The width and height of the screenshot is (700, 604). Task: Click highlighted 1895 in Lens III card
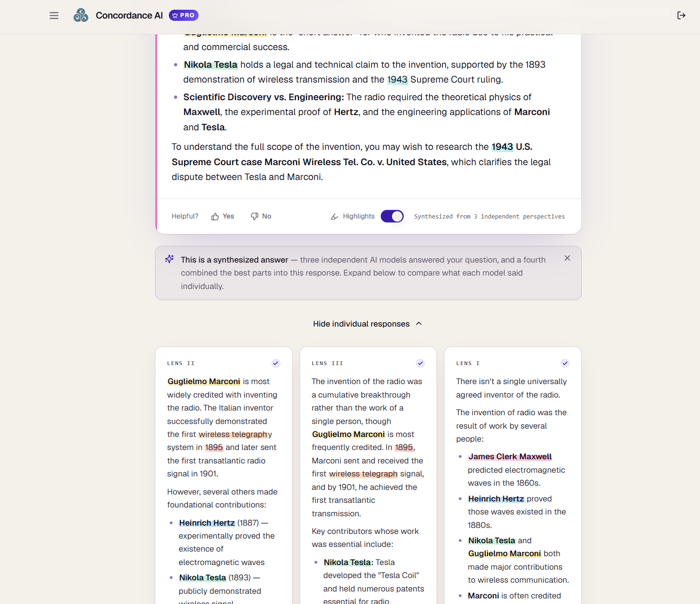pyautogui.click(x=404, y=447)
